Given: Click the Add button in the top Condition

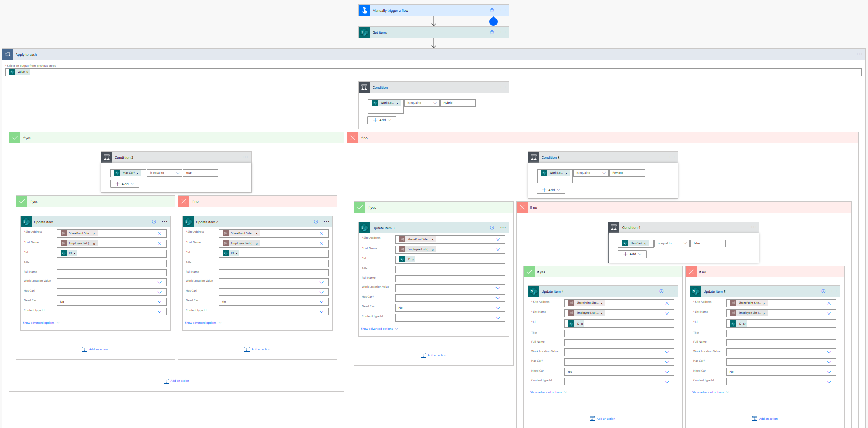Looking at the screenshot, I should point(382,120).
